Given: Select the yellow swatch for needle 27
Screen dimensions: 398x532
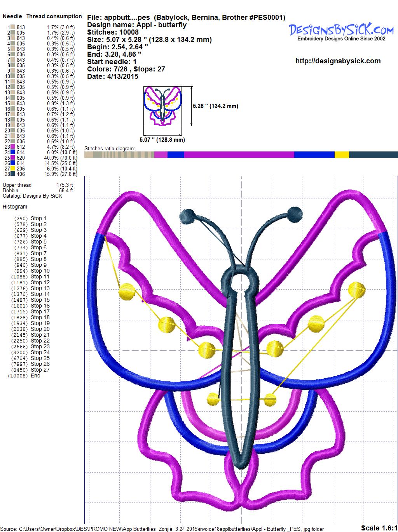Looking at the screenshot, I should (x=13, y=169).
